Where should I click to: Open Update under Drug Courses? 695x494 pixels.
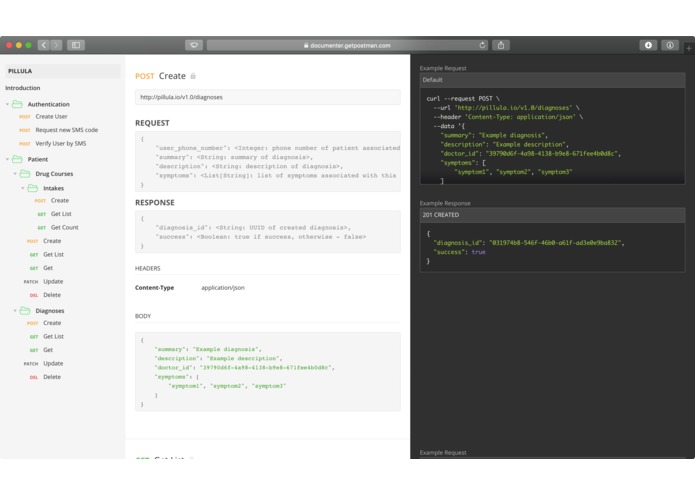(x=53, y=281)
